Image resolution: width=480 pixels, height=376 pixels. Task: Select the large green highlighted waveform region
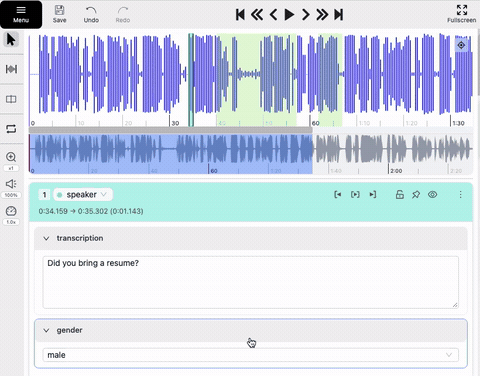tap(256, 80)
